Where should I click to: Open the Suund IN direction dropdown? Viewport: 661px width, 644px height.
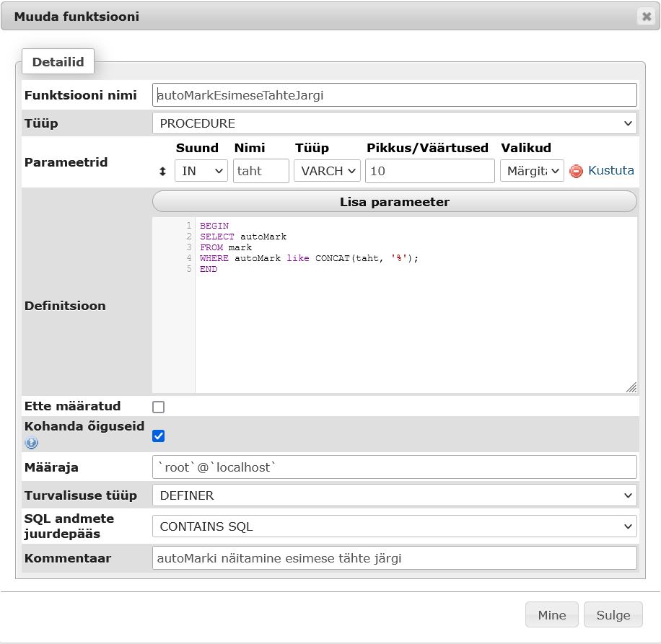pyautogui.click(x=201, y=171)
